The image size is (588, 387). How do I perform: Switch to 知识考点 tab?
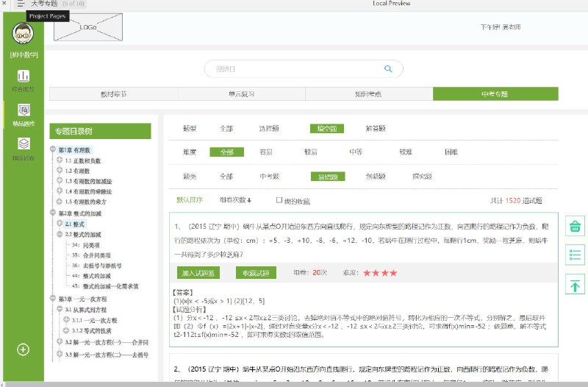[369, 94]
